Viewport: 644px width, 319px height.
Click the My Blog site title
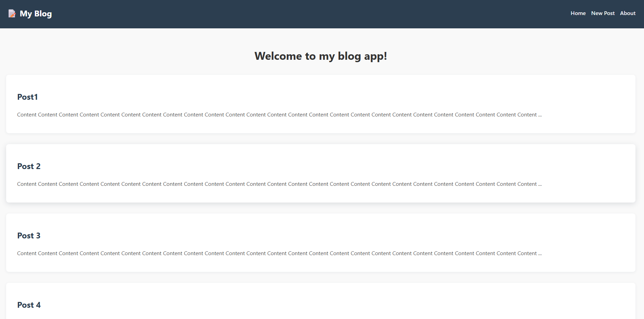36,14
